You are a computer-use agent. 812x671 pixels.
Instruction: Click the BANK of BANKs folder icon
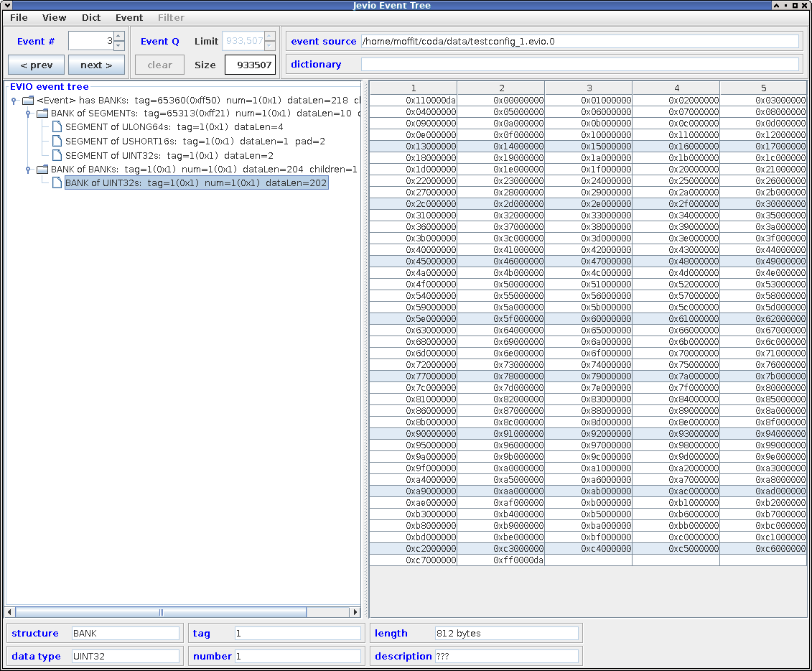click(x=42, y=170)
